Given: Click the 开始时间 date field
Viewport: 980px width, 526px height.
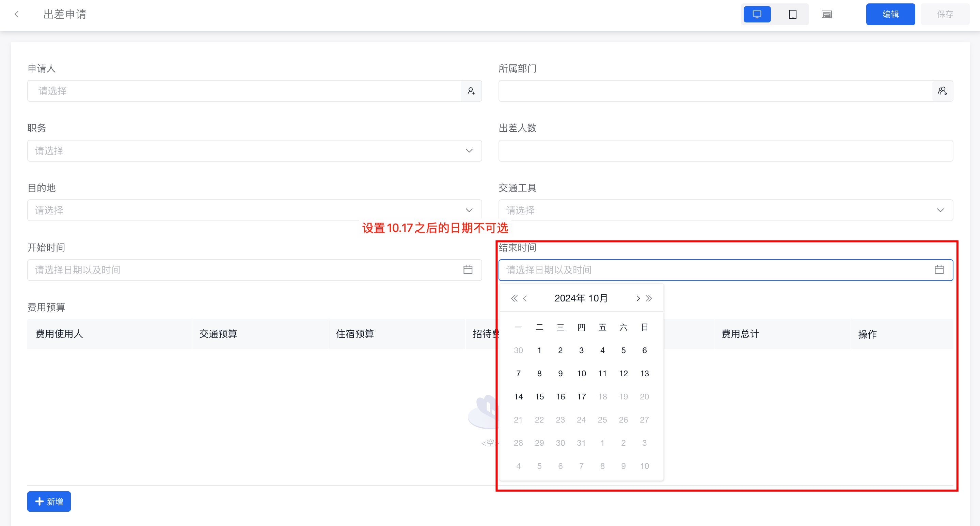Looking at the screenshot, I should pos(254,270).
